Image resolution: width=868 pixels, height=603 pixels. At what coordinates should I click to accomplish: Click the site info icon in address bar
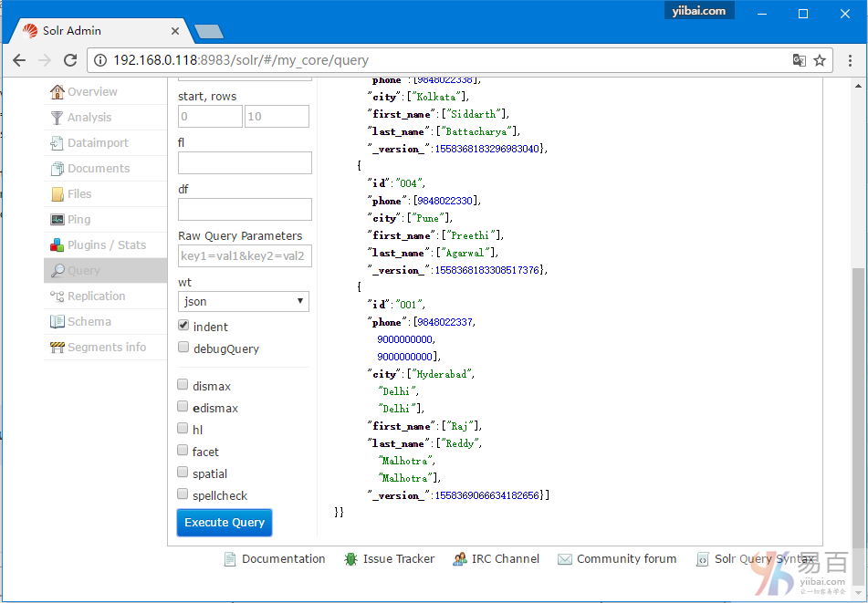pyautogui.click(x=100, y=60)
